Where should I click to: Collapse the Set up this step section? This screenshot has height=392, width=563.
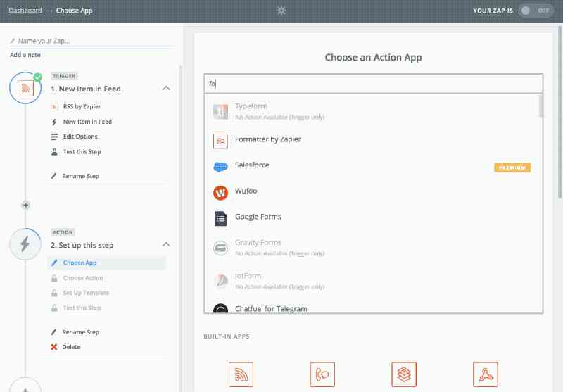pyautogui.click(x=166, y=244)
